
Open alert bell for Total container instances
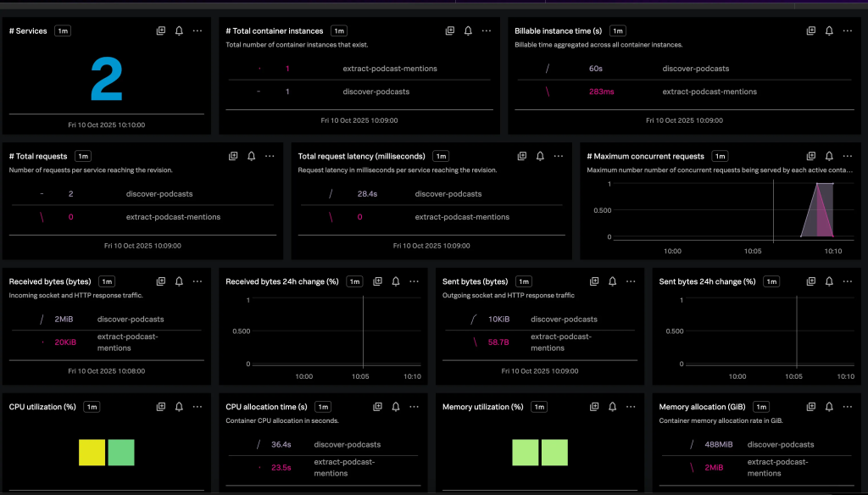pos(468,31)
